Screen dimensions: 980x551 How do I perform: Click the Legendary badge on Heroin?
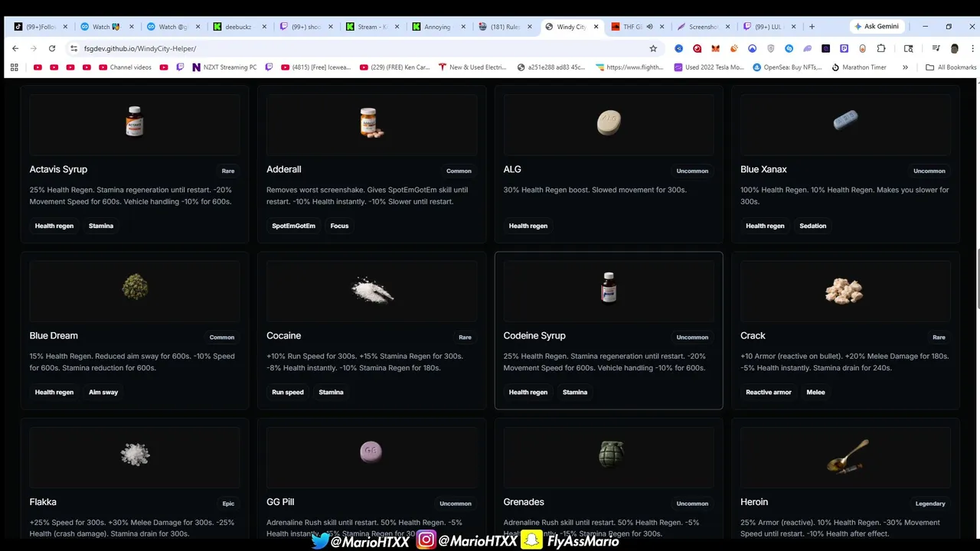(930, 504)
